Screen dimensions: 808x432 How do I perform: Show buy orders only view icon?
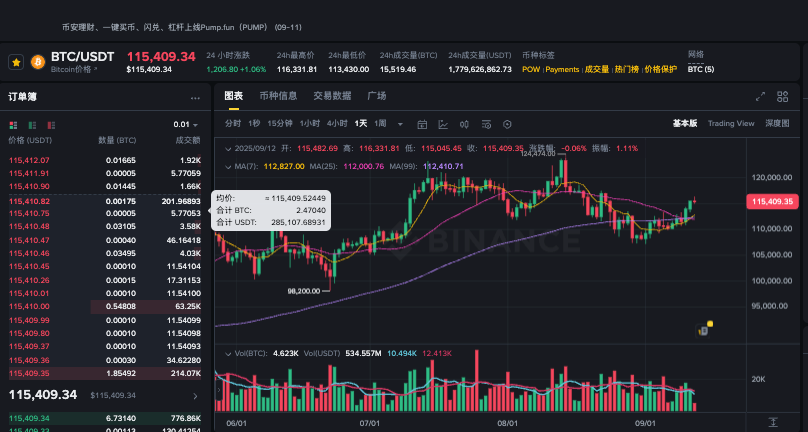[32, 125]
